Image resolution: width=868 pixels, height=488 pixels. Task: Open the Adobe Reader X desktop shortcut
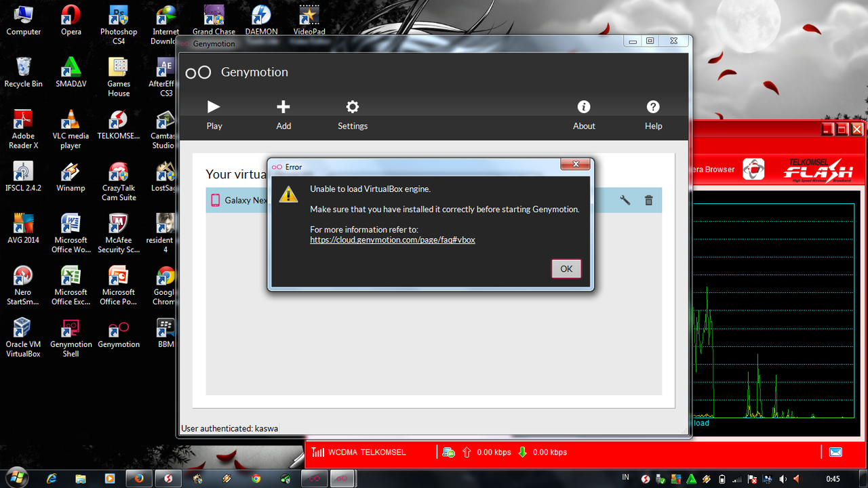[24, 129]
